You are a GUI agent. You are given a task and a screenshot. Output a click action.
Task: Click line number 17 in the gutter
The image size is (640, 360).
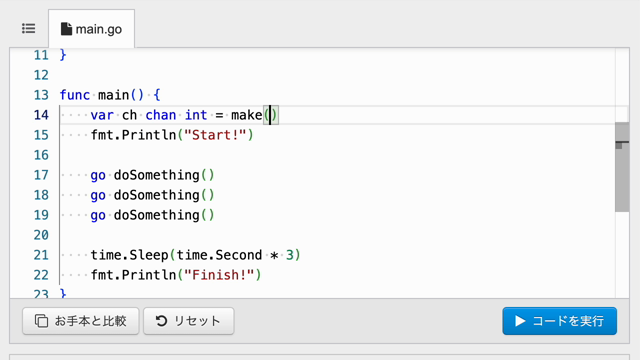coord(41,175)
